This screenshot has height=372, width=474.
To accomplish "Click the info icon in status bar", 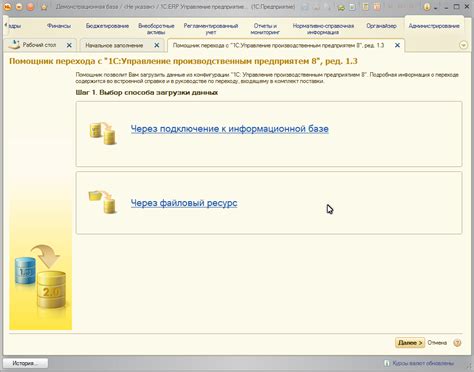I will click(x=387, y=363).
